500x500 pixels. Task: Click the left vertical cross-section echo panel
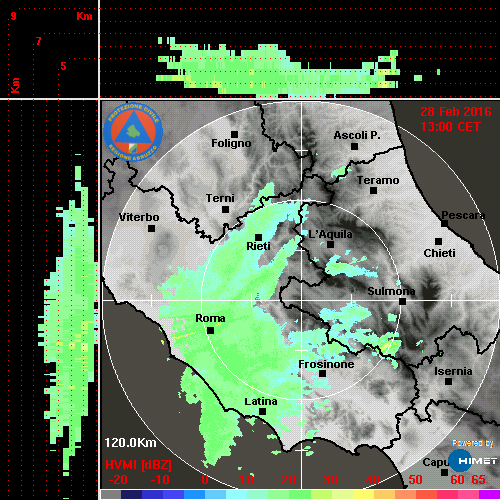click(49, 300)
